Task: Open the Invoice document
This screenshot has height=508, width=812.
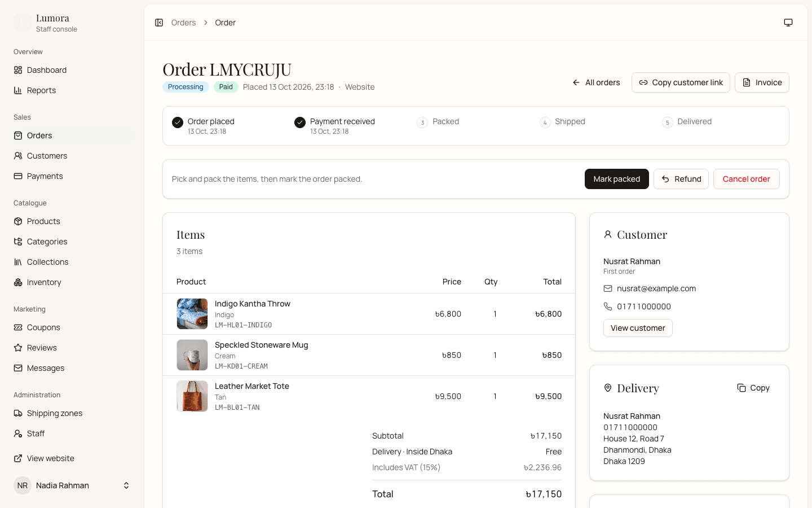Action: (x=762, y=82)
